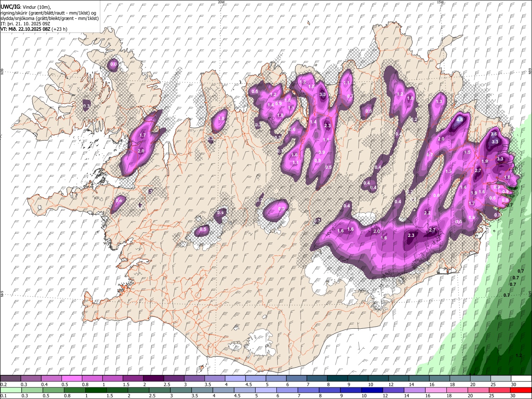Click the legend label 0.1
The image size is (532, 399).
[3, 397]
